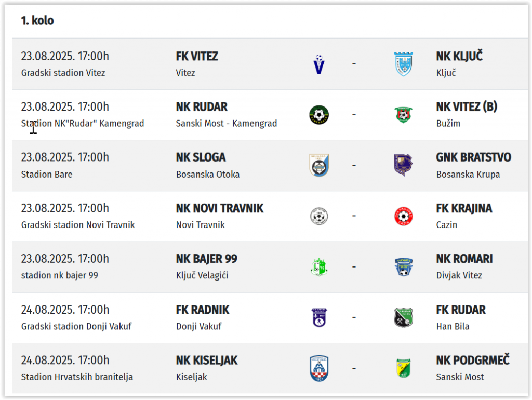Click the NK Ključ club crest
Viewport: 532px width, 400px height.
(403, 64)
